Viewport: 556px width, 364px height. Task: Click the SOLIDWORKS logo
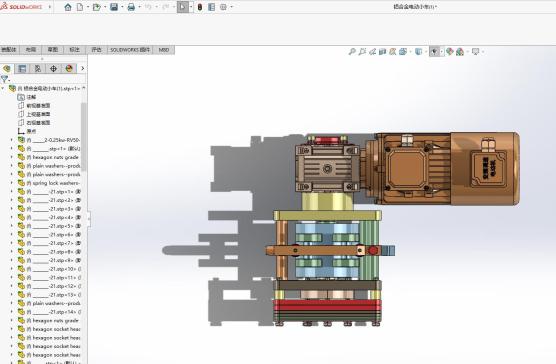(21, 6)
